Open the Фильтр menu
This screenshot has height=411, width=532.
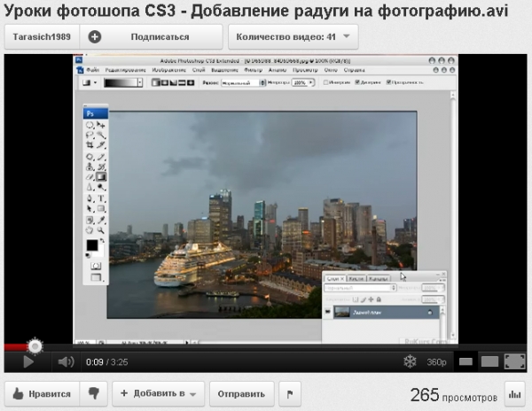pyautogui.click(x=253, y=70)
